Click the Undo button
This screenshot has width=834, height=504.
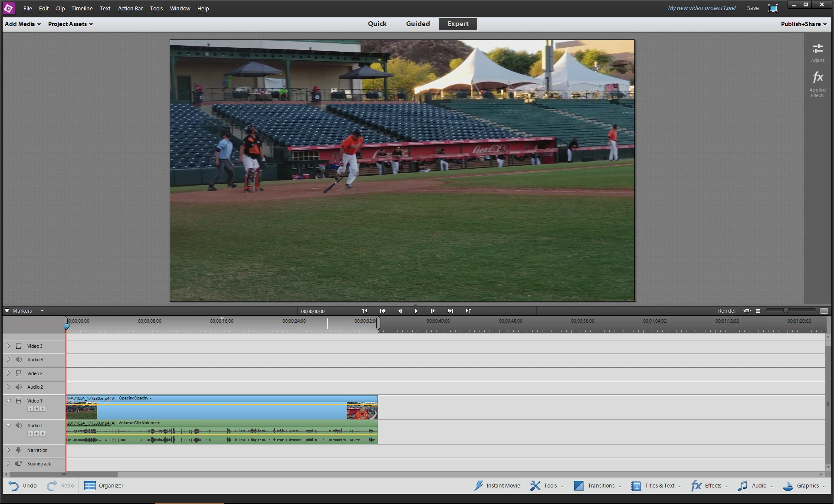click(x=23, y=486)
